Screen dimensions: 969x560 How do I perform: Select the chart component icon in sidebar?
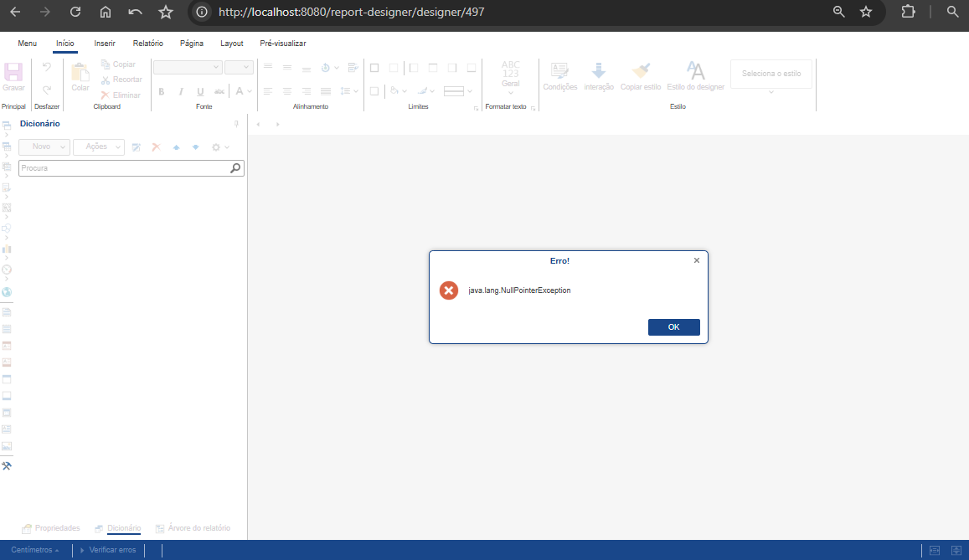pos(7,249)
